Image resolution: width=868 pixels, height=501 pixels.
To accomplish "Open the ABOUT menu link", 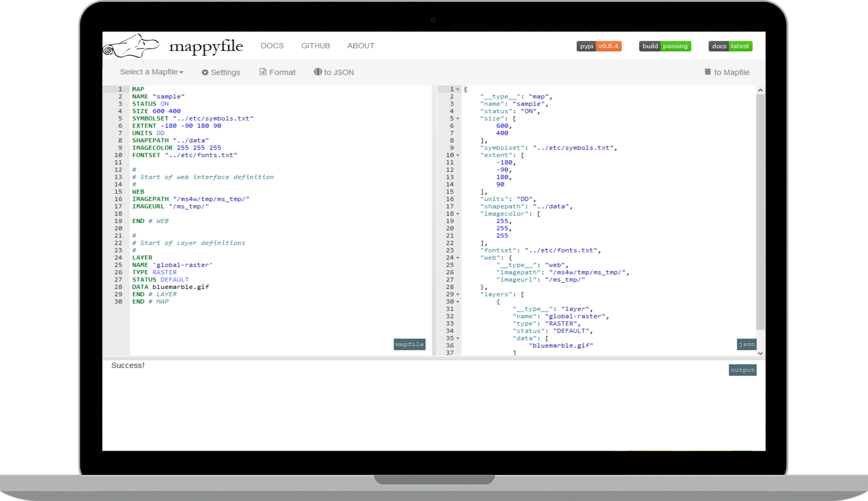I will (361, 46).
